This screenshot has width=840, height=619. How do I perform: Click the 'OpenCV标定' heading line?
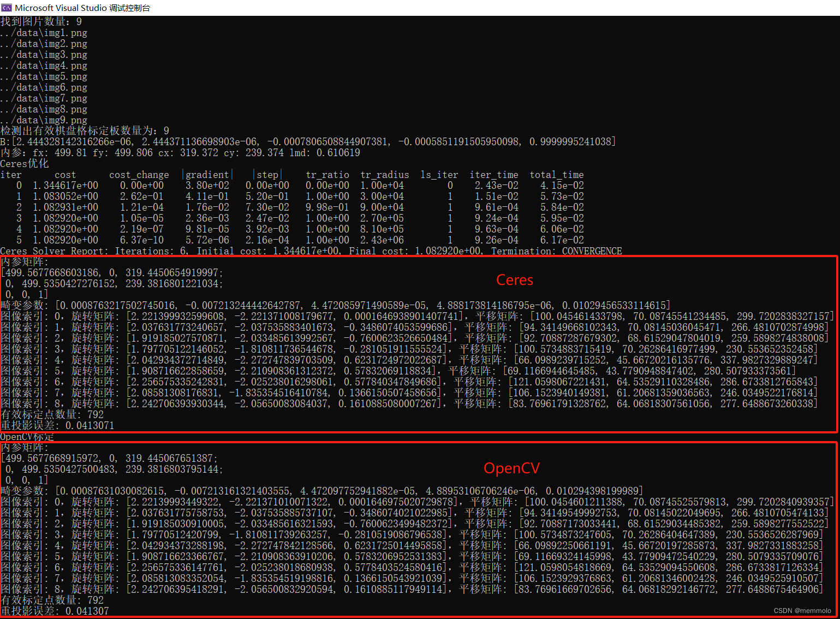click(x=27, y=437)
